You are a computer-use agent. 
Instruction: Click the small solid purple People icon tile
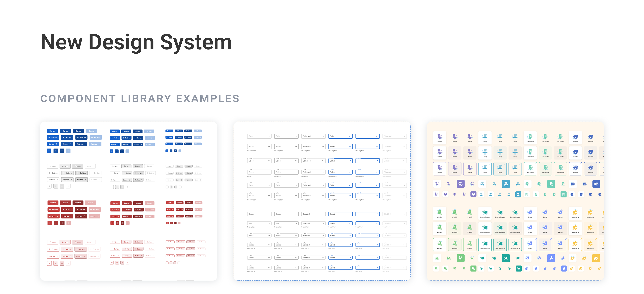coord(473,194)
